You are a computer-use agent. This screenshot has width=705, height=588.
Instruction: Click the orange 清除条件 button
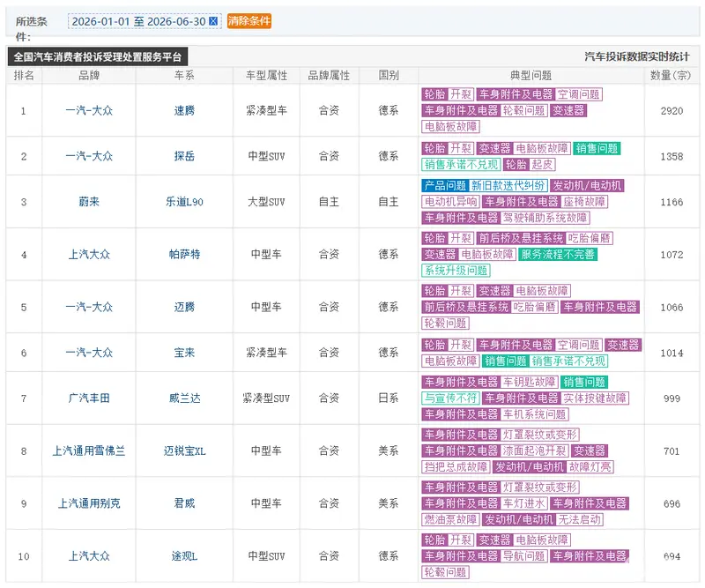pos(249,20)
